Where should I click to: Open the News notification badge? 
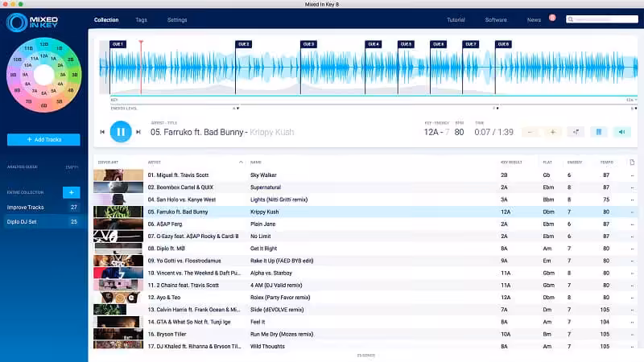[552, 17]
